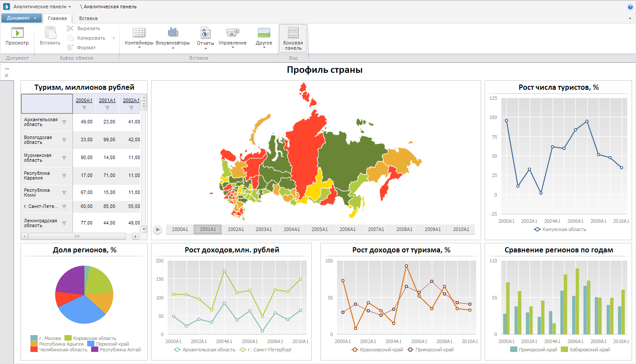This screenshot has height=364, width=636.
Task: Open help with the question mark icon
Action: click(630, 7)
